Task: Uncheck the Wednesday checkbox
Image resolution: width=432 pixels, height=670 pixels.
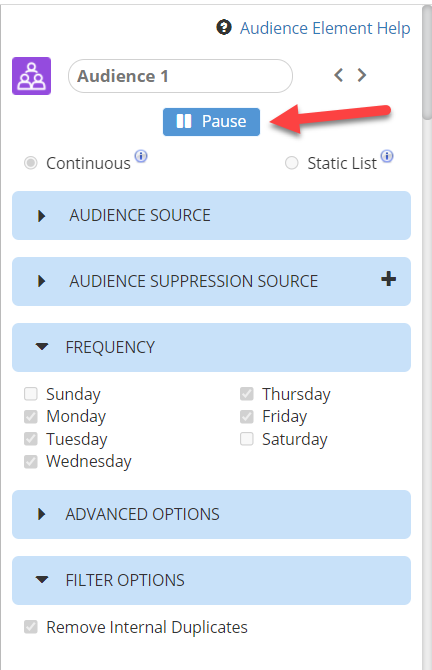Action: tap(31, 461)
